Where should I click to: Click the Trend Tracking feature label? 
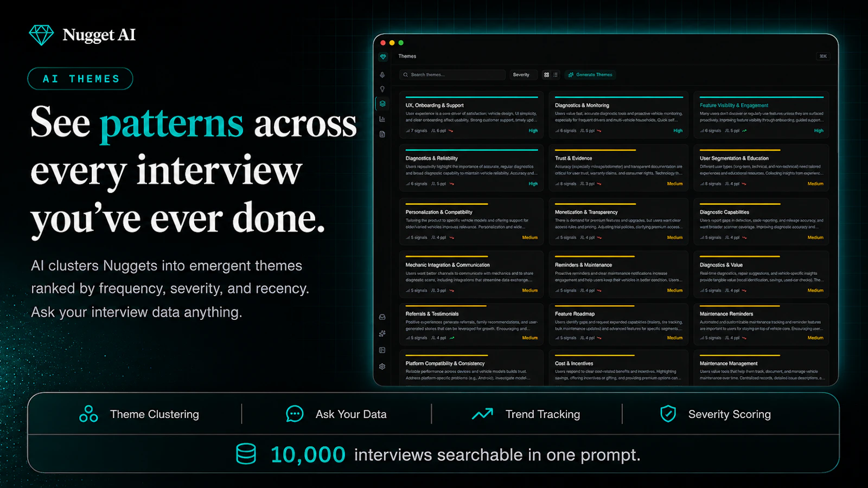coord(542,414)
